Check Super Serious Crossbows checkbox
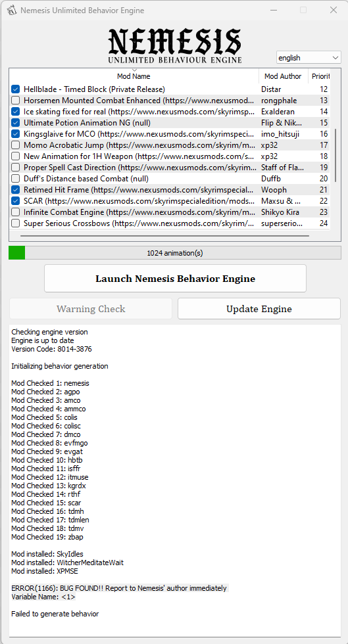The image size is (348, 644). pos(15,223)
